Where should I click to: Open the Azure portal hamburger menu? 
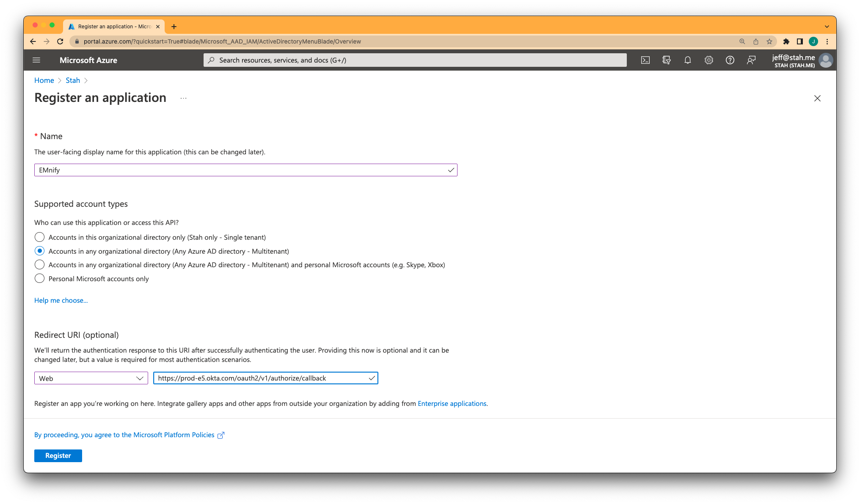click(x=36, y=60)
